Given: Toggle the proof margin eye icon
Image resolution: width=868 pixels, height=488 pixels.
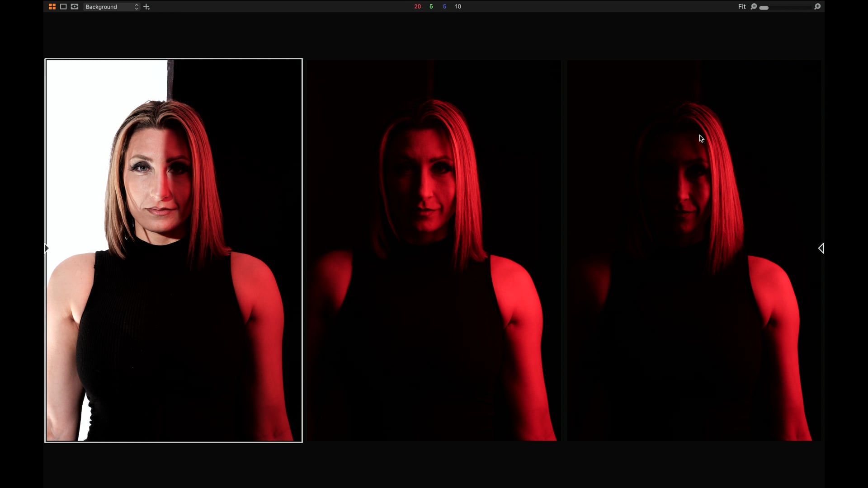Looking at the screenshot, I should click(x=75, y=7).
